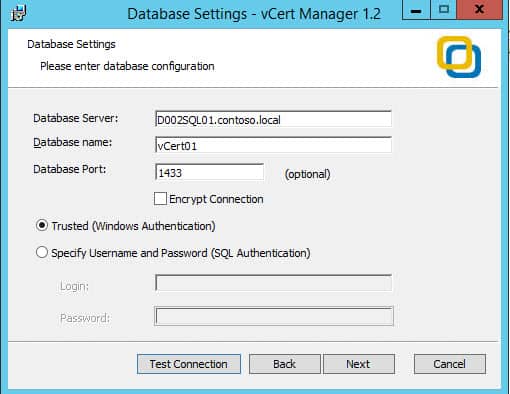Click the disabled Password field

[x=274, y=316]
